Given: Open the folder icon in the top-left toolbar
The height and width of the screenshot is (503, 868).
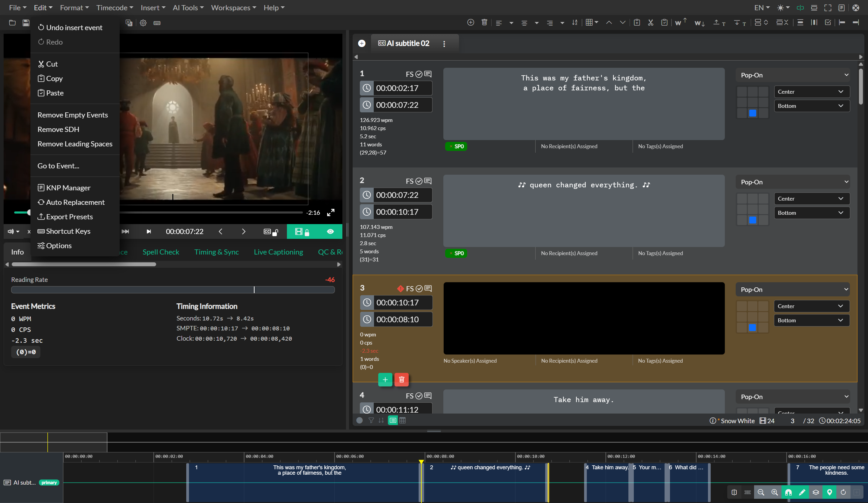Looking at the screenshot, I should tap(12, 23).
